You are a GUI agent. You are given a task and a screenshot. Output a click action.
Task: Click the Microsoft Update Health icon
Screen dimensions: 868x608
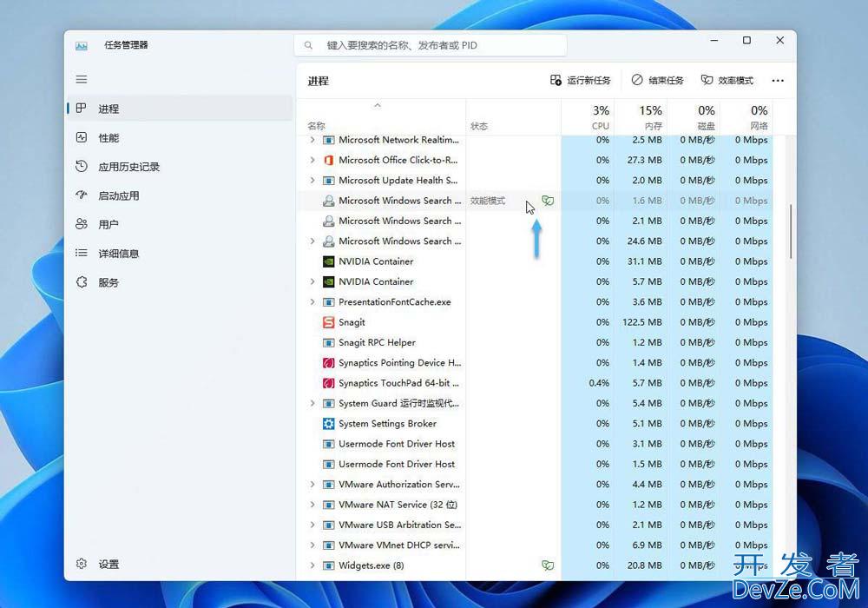click(328, 181)
